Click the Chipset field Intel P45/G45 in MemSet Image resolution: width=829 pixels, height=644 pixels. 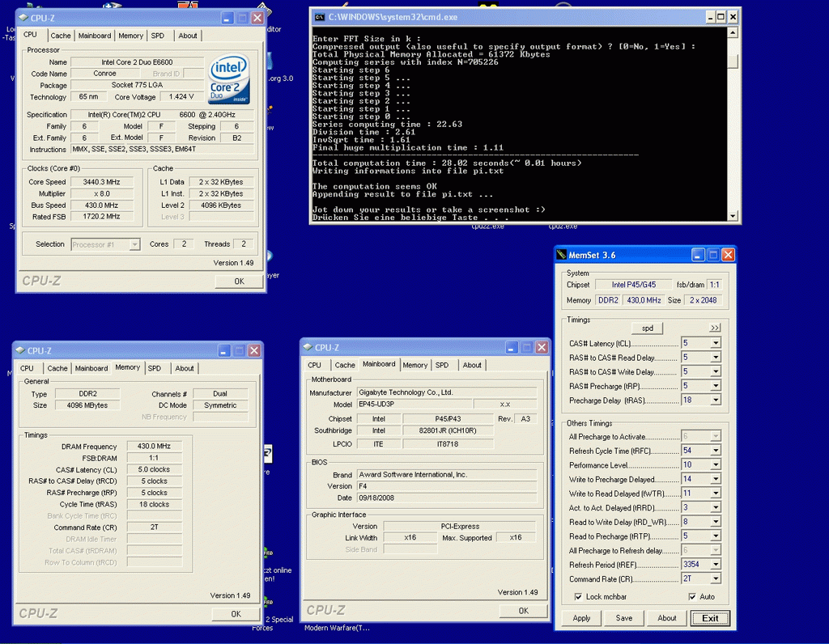(x=633, y=285)
